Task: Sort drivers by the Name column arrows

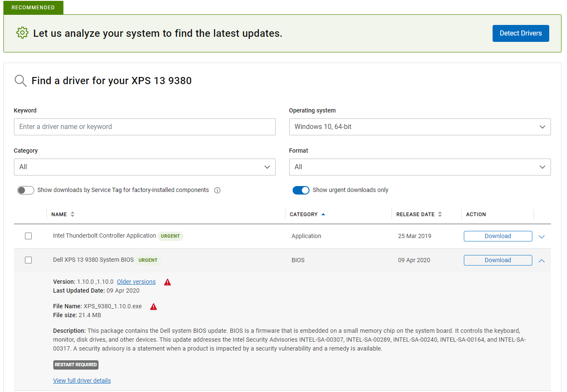Action: [x=73, y=214]
